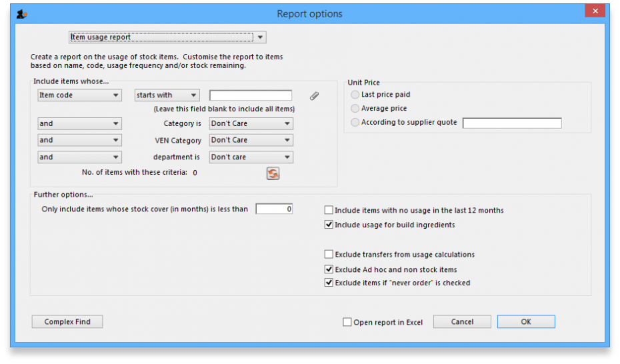Click the mSupply app icon in title bar

(21, 13)
